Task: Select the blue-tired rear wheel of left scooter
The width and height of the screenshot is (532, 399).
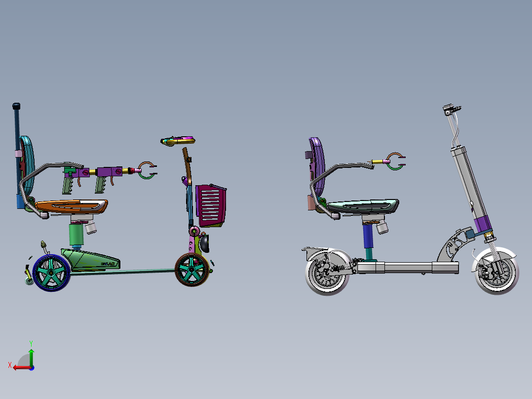Action: (x=51, y=273)
